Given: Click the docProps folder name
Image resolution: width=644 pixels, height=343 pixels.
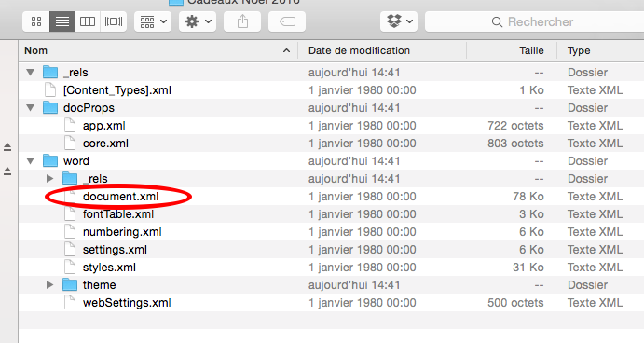Looking at the screenshot, I should pyautogui.click(x=89, y=108).
